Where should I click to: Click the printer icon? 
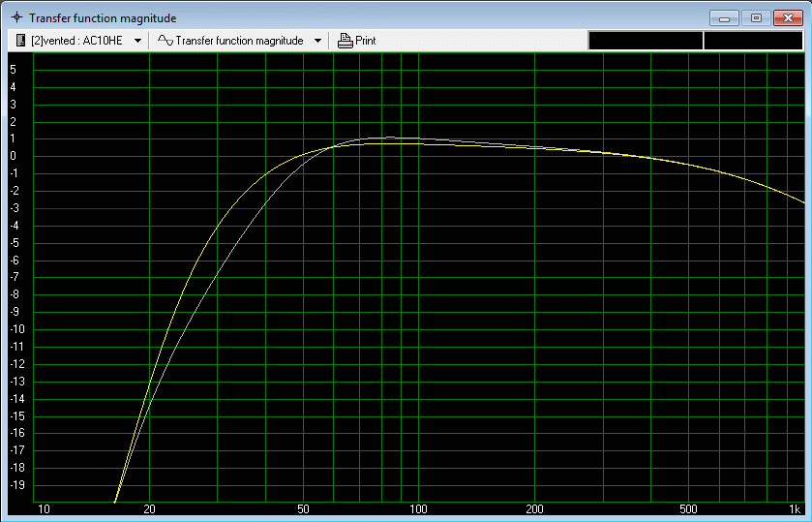coord(345,41)
